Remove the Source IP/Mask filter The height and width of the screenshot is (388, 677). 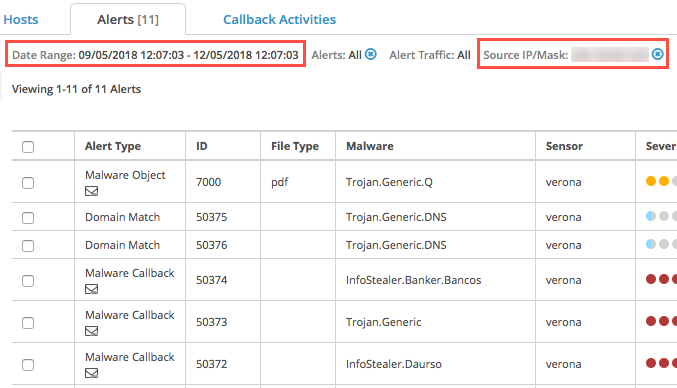click(658, 54)
